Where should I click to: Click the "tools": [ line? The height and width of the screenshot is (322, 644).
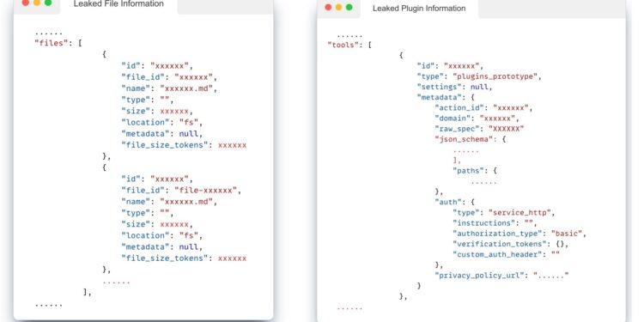click(349, 46)
